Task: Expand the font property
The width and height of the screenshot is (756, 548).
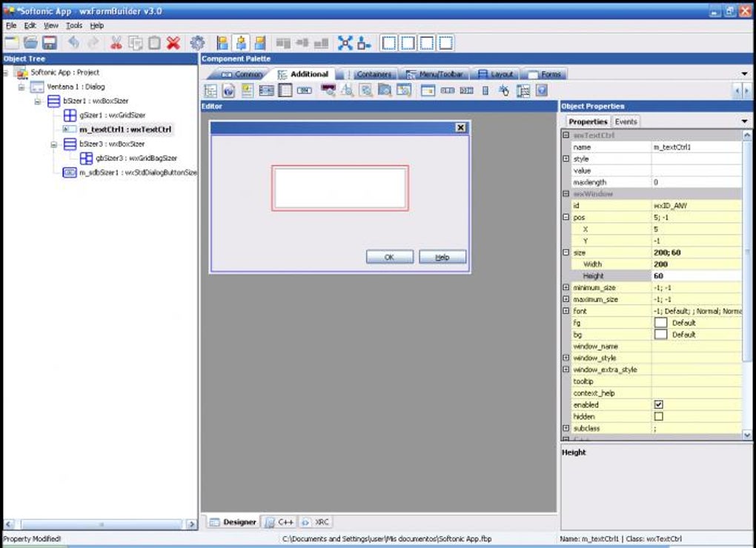Action: [566, 311]
